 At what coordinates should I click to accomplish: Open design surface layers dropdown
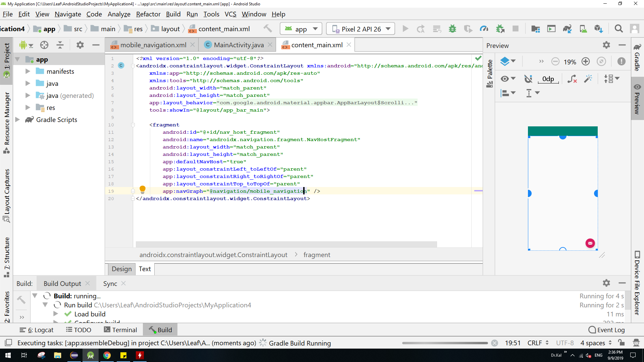[x=508, y=61]
